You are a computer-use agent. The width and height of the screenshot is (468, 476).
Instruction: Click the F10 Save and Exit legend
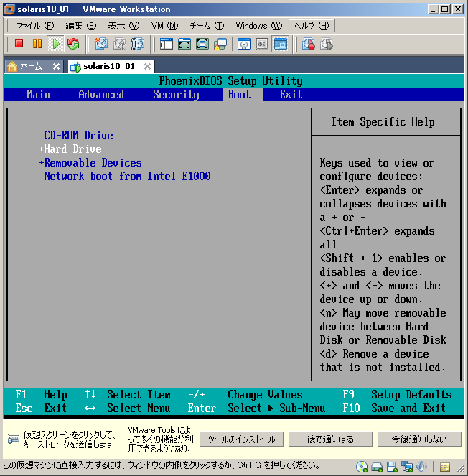[x=394, y=408]
